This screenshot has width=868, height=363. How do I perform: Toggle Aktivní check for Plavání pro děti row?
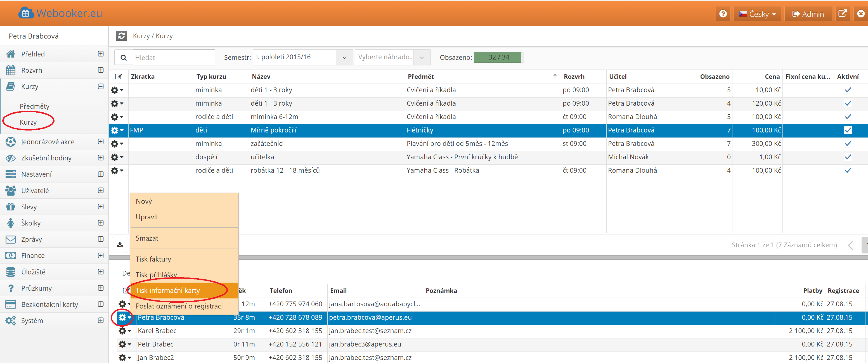[x=848, y=144]
